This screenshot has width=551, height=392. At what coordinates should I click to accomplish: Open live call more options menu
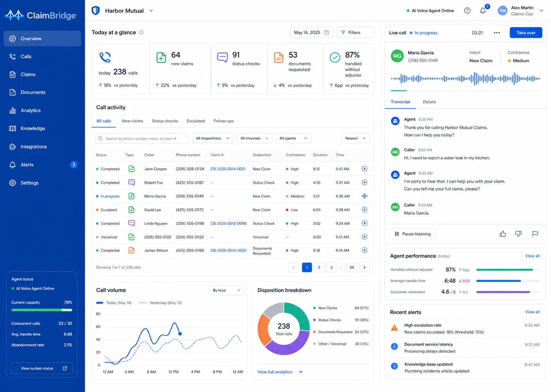497,33
